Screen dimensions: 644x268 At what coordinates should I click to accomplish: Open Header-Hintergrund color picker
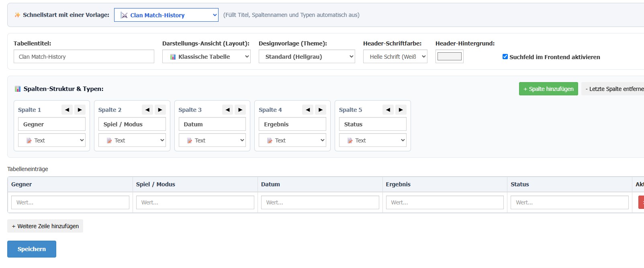click(x=450, y=56)
